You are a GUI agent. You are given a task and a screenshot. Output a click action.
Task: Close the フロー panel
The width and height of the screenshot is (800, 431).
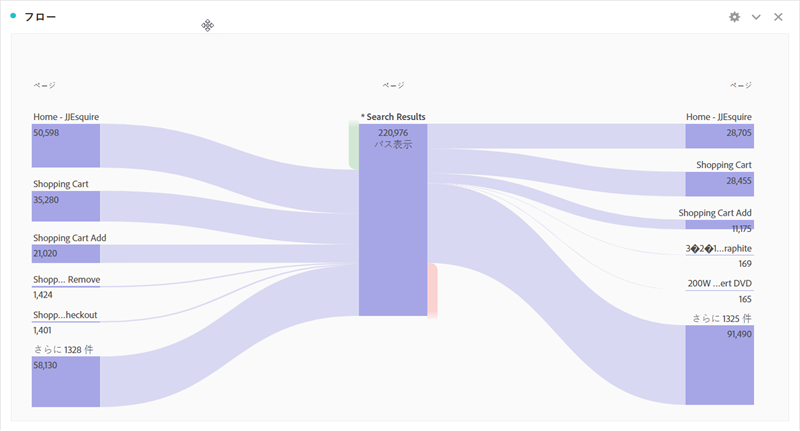[778, 17]
